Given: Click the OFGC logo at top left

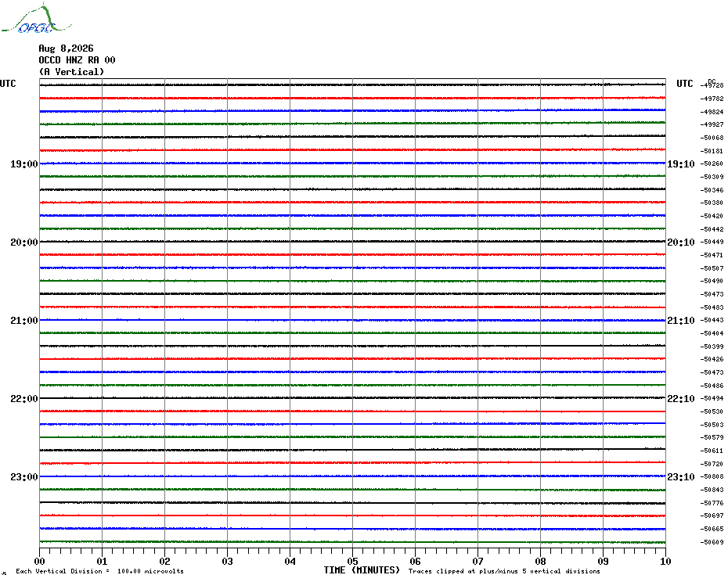Looking at the screenshot, I should coord(37,19).
